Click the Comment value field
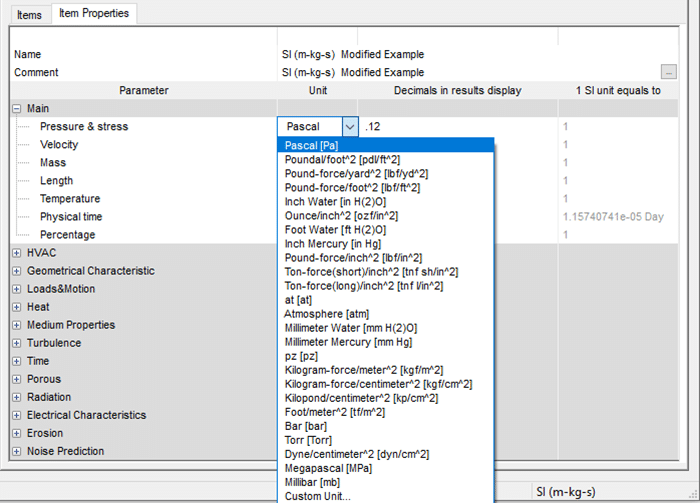 click(x=469, y=72)
